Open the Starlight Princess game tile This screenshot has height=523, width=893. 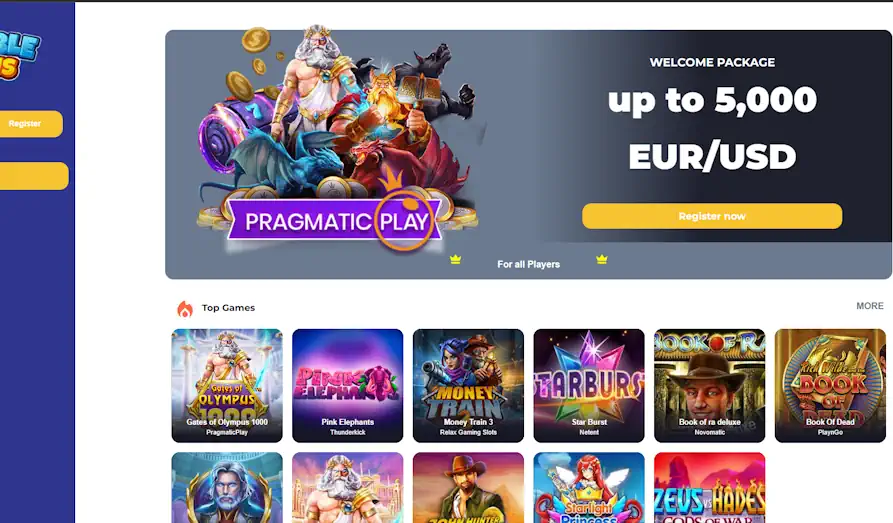(x=589, y=488)
